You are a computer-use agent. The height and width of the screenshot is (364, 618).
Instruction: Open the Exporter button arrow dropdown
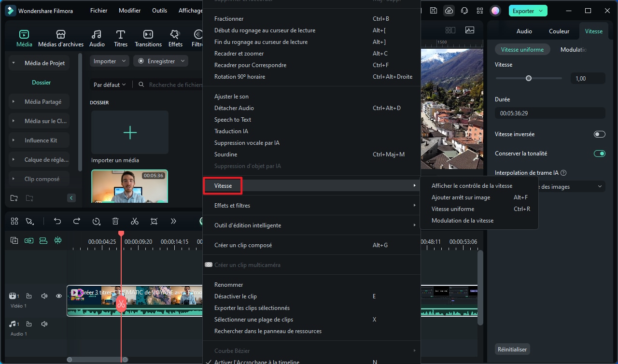click(541, 11)
